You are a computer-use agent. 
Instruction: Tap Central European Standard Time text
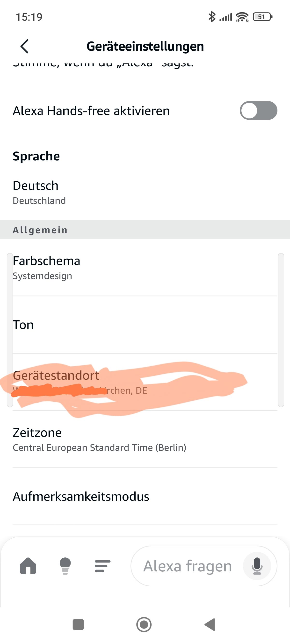click(99, 448)
